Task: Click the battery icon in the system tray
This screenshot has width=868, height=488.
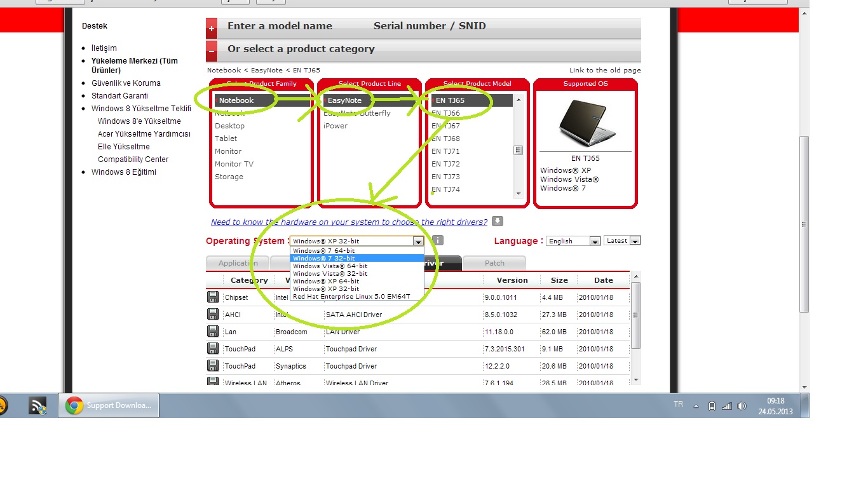Action: click(x=712, y=406)
